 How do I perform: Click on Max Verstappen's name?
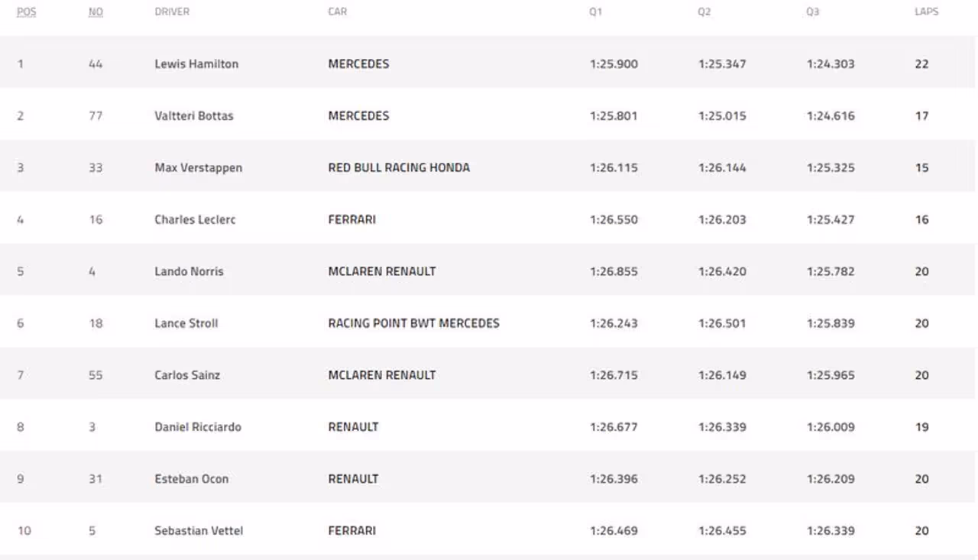coord(198,168)
